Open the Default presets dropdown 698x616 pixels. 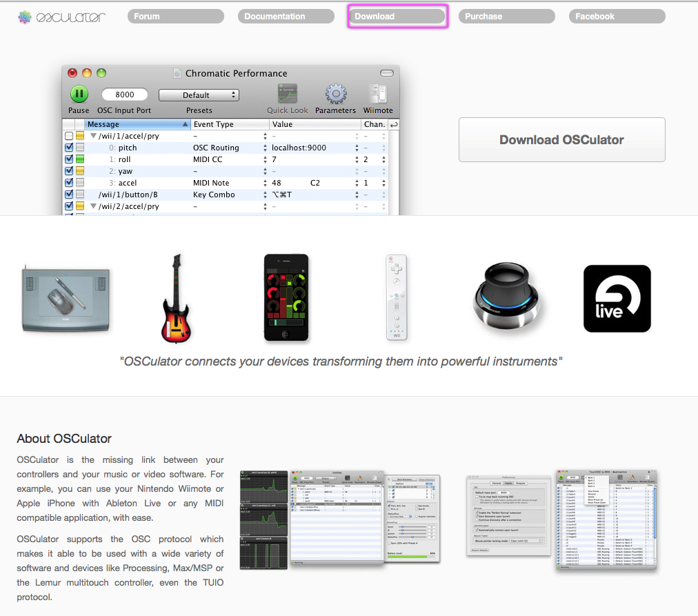tap(199, 95)
